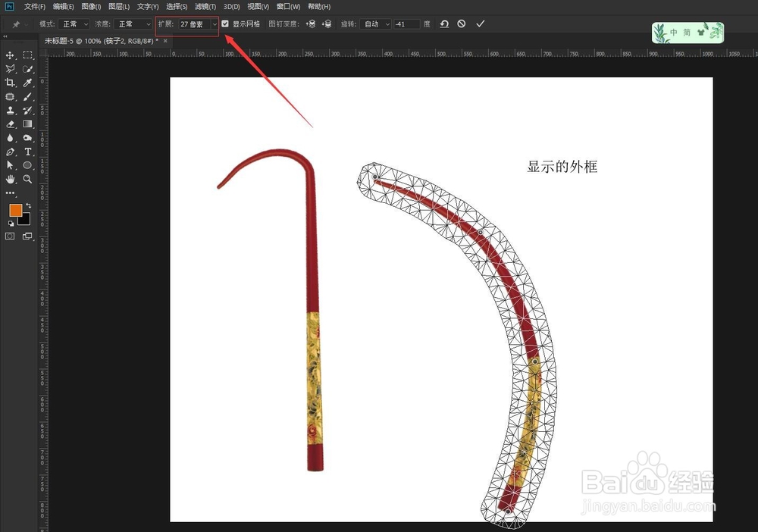This screenshot has width=758, height=532.
Task: Select the Move tool
Action: (x=10, y=55)
